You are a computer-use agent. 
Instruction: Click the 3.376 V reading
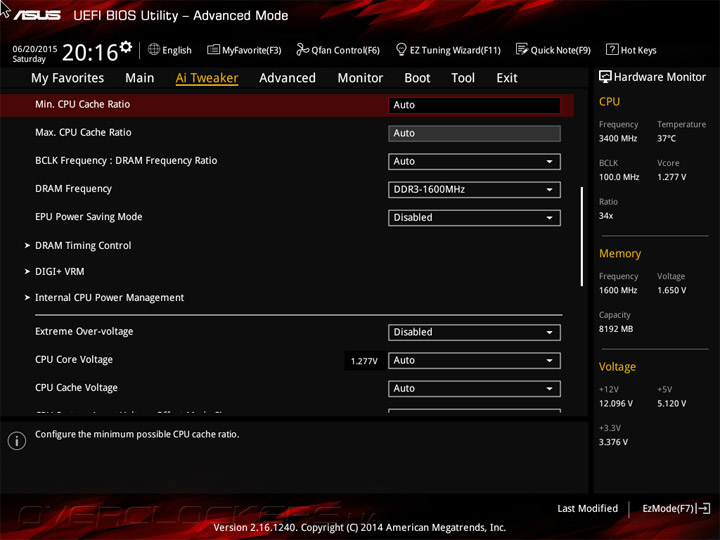[613, 442]
